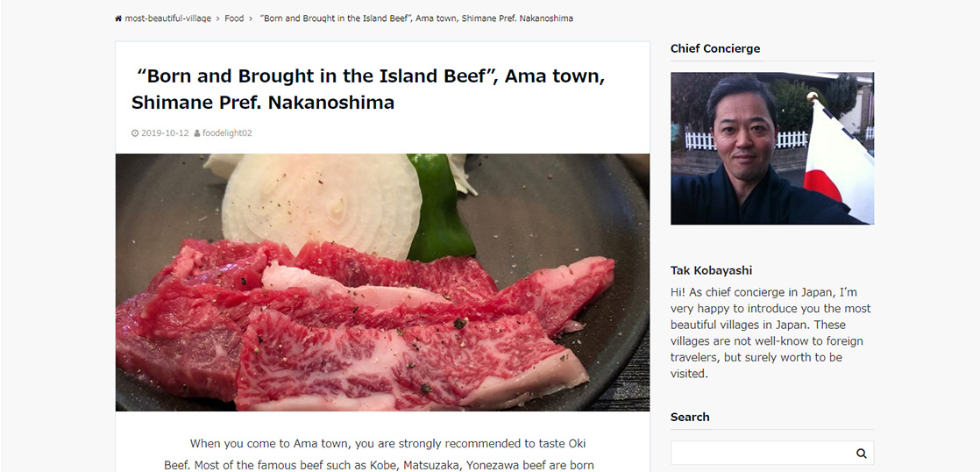
Task: Click the chevron separator after Food
Action: pos(251,18)
